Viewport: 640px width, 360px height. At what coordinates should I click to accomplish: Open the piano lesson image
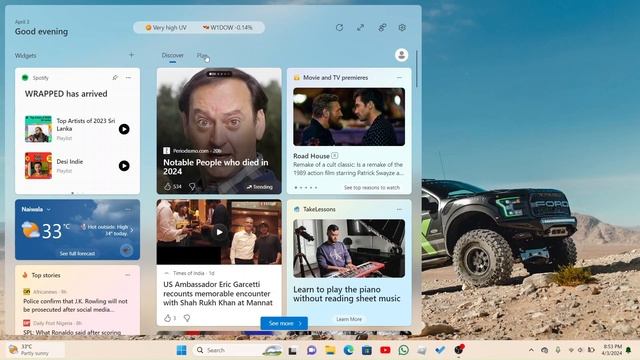(349, 249)
